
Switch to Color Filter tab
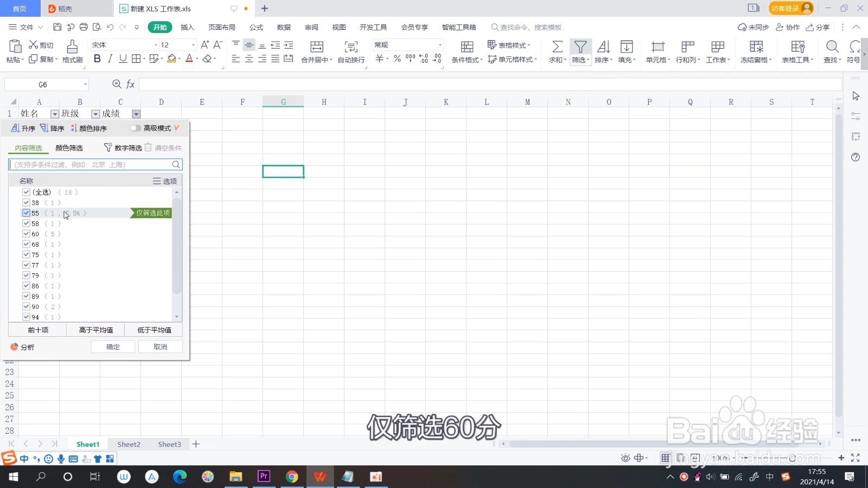(69, 148)
